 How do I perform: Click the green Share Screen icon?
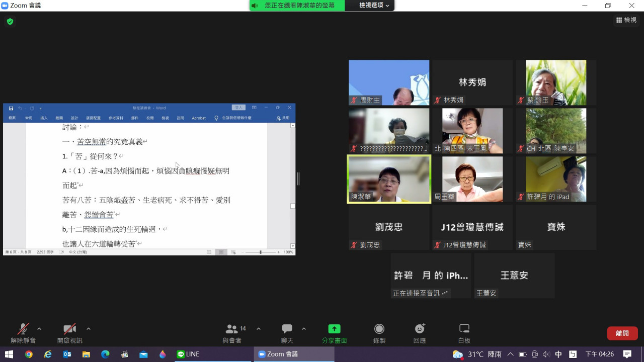pos(334,329)
